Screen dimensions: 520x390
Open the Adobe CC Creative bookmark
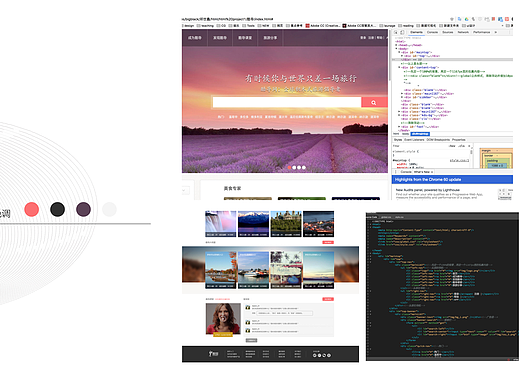pyautogui.click(x=323, y=26)
